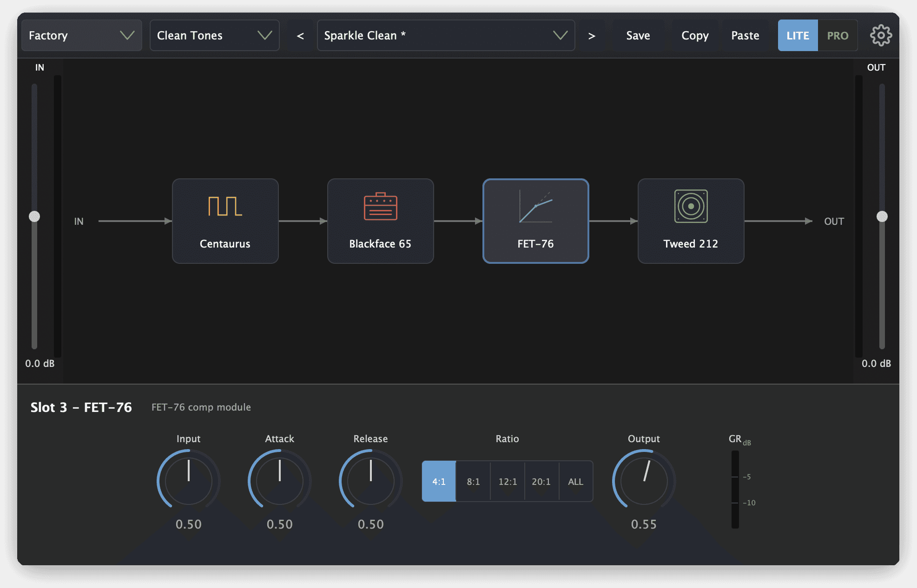
Task: Click the signal chain IN label
Action: (79, 222)
